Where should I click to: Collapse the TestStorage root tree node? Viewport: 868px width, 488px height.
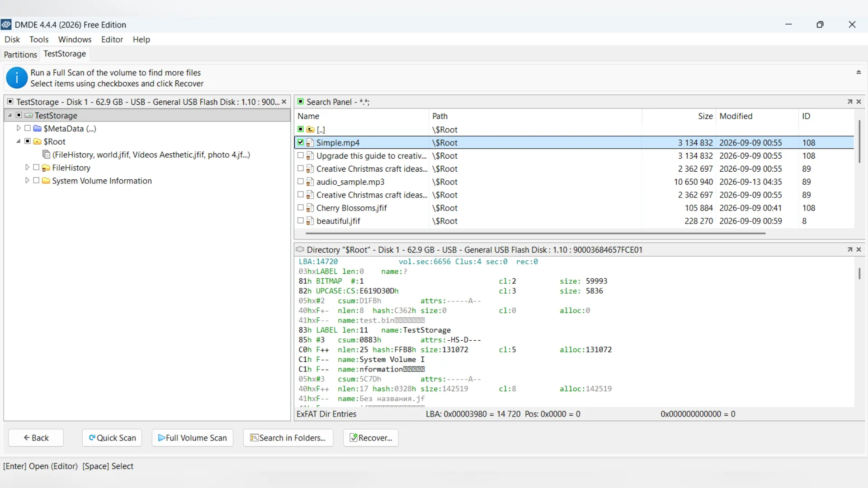tap(10, 115)
